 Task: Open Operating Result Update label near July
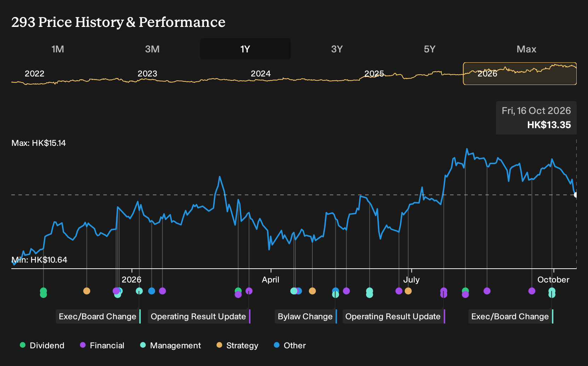coord(394,316)
